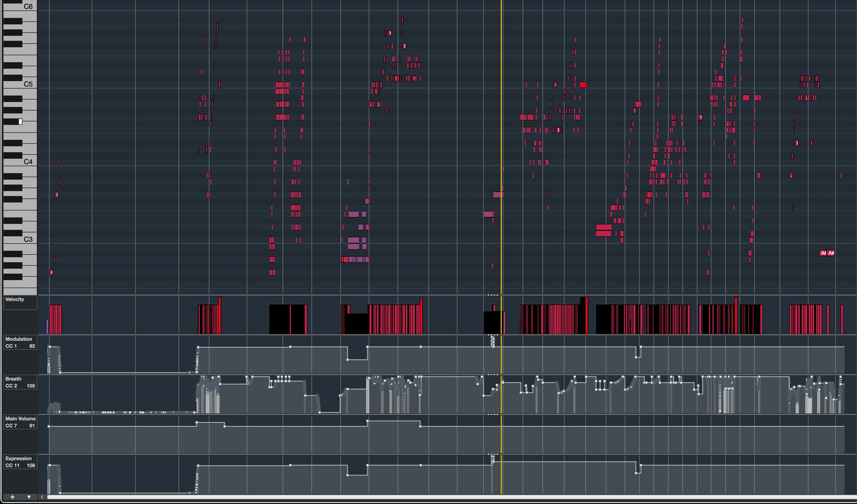Click the Expression value field showing 108
Screen dimensions: 857x504
[31, 465]
